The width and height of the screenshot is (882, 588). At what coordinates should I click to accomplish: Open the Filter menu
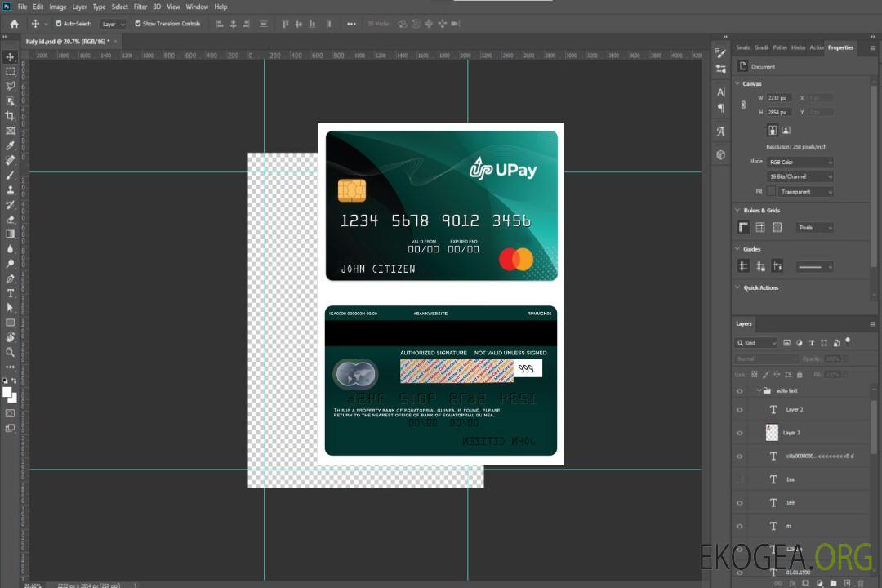click(x=140, y=7)
